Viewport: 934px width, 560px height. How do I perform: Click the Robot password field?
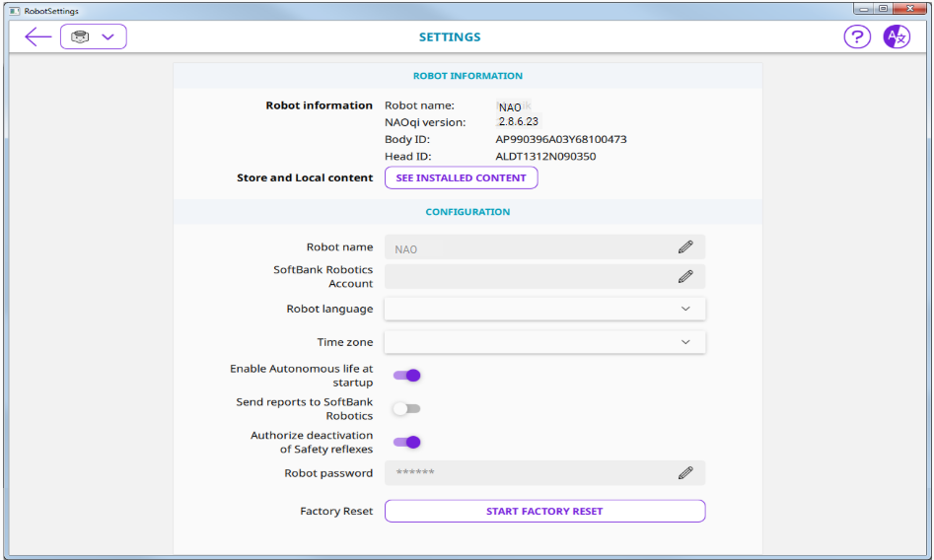tap(528, 473)
